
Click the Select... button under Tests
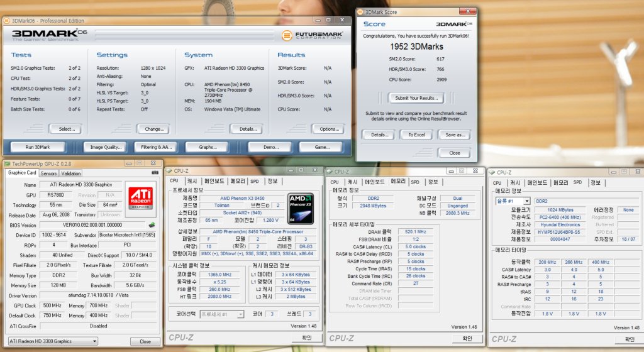67,129
